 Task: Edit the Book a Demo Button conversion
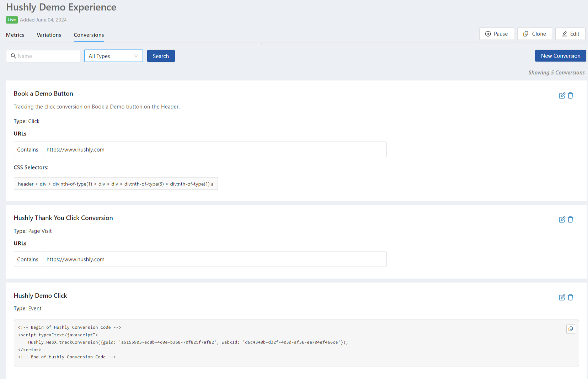tap(562, 96)
